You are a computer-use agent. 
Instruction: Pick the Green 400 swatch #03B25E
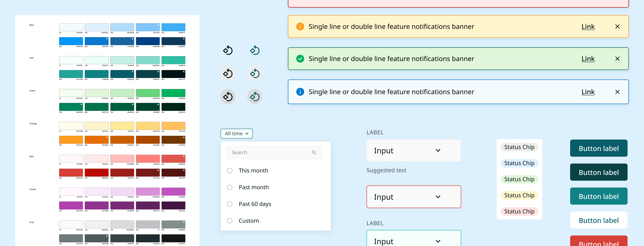click(x=173, y=93)
